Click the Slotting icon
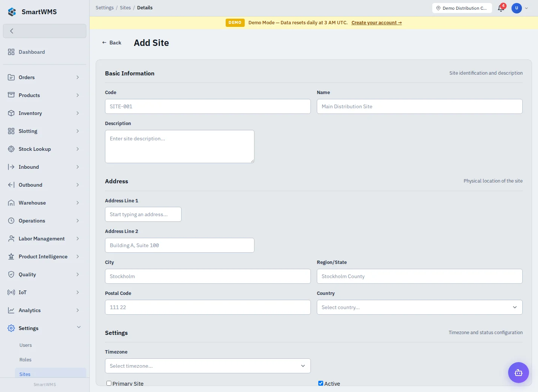This screenshot has width=538, height=392. (11, 131)
